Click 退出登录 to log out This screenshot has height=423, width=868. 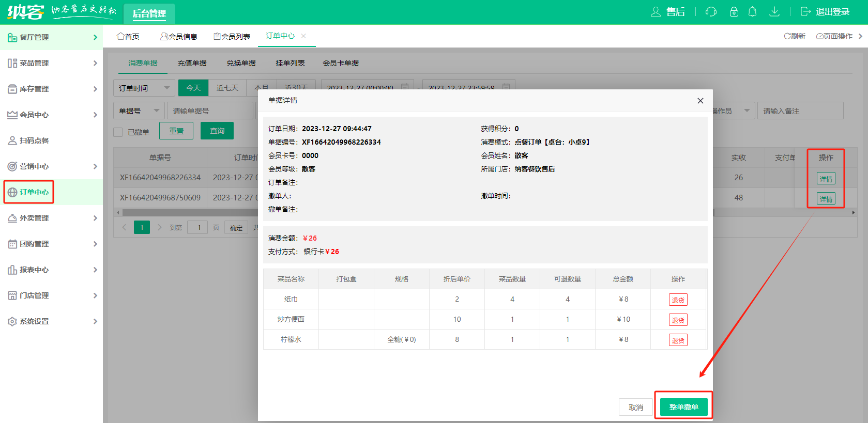point(825,11)
